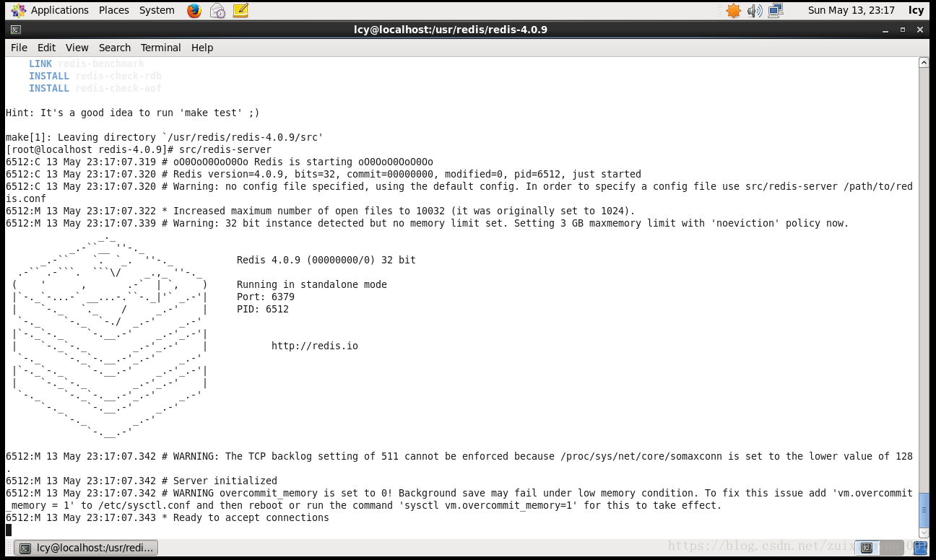The image size is (936, 560).
Task: Click the 'Leaving directory' make output line
Action: coord(165,137)
